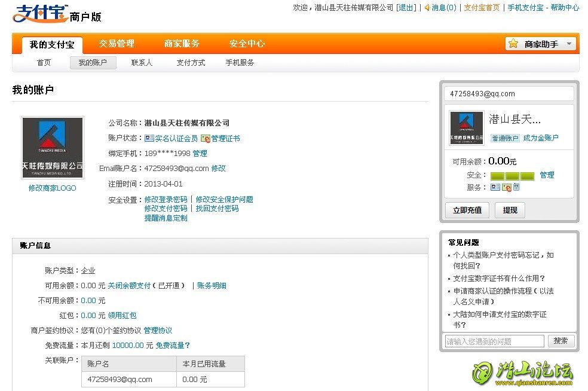Go to the 安全中心 tab

pos(247,44)
